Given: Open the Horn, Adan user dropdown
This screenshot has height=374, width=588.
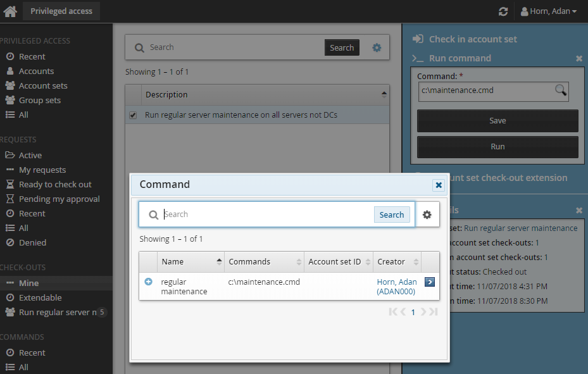Looking at the screenshot, I should point(548,11).
